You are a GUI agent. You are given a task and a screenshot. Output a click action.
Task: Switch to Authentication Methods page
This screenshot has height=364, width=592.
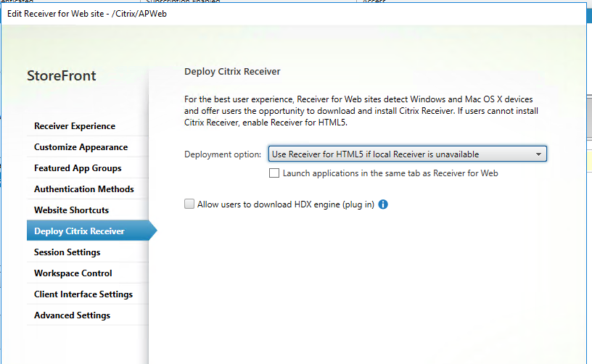point(83,189)
